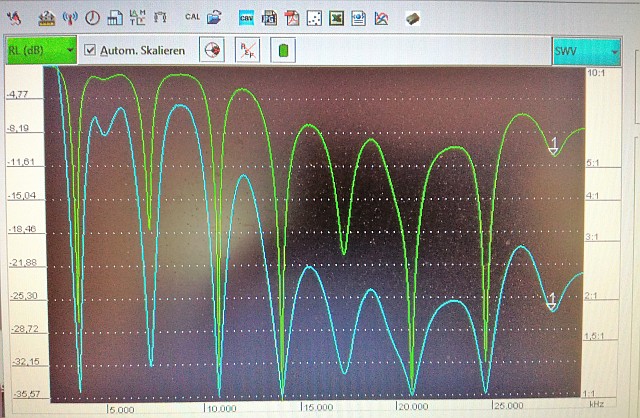
Task: Click the eraser icon in toolbar
Action: [412, 17]
